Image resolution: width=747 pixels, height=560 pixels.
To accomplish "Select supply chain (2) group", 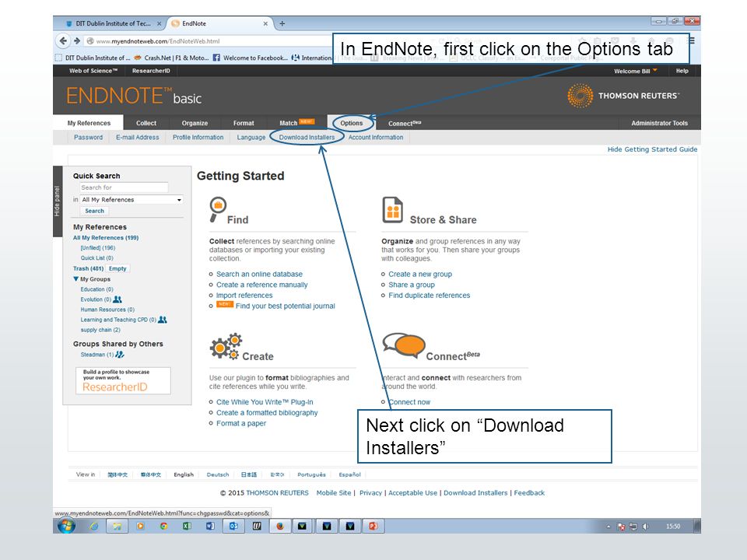I will (100, 330).
